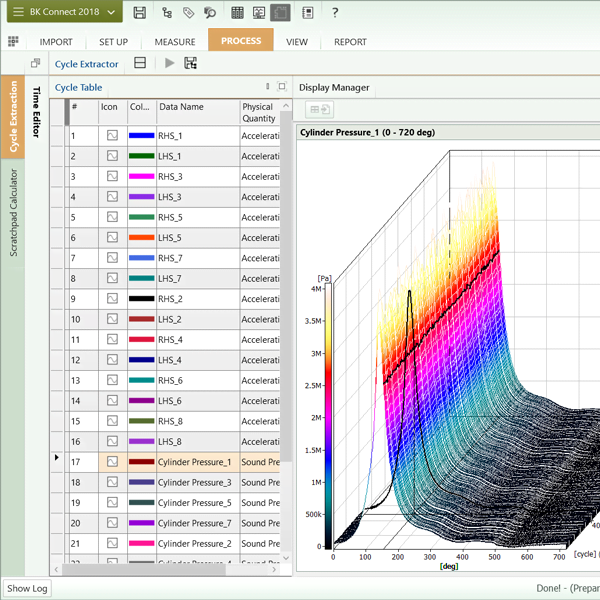Click the Cycle Extractor label
Viewport: 600px width, 600px height.
[86, 64]
